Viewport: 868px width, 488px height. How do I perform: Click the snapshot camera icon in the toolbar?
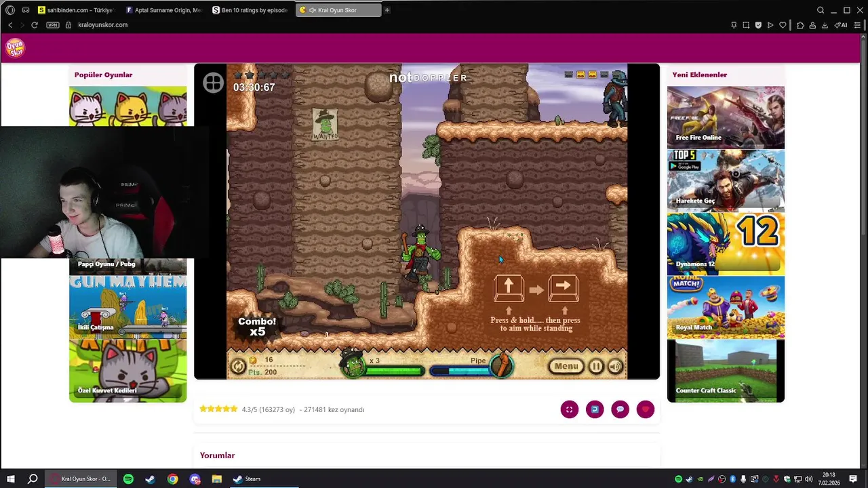click(x=746, y=25)
